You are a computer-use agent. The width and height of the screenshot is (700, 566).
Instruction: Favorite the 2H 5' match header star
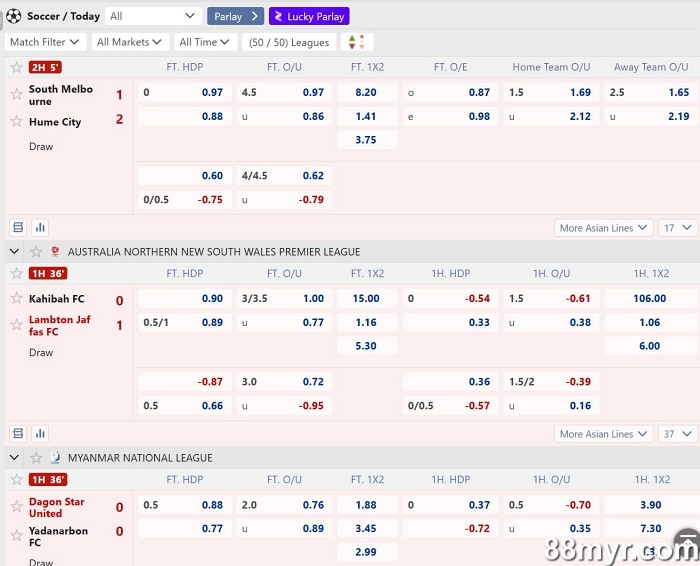click(17, 67)
